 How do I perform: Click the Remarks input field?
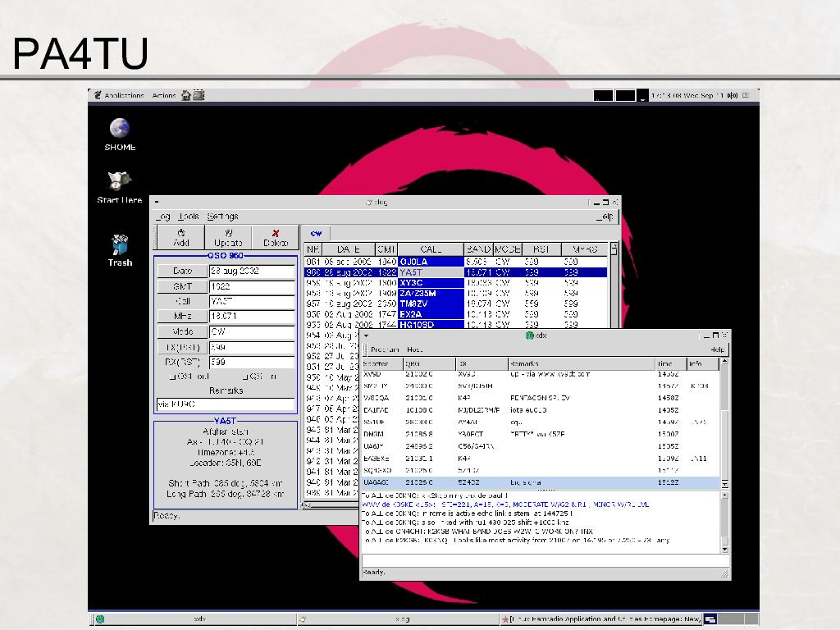click(226, 404)
